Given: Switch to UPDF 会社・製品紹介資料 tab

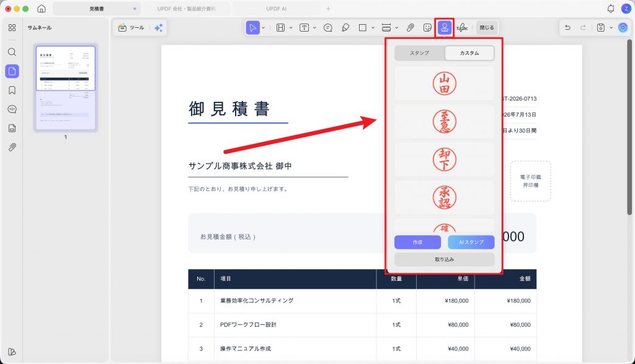Looking at the screenshot, I should [x=186, y=9].
